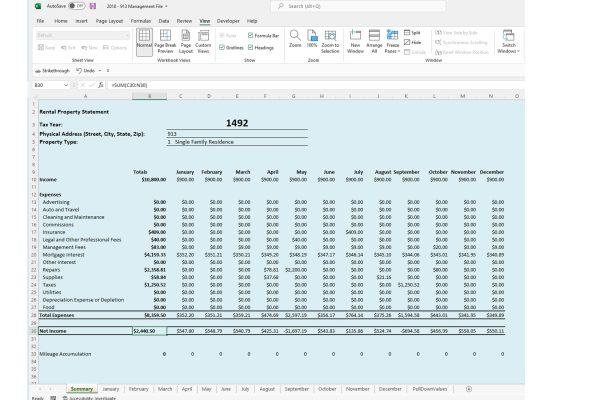Switch to the November sheet tab
The image size is (600, 400).
357,389
